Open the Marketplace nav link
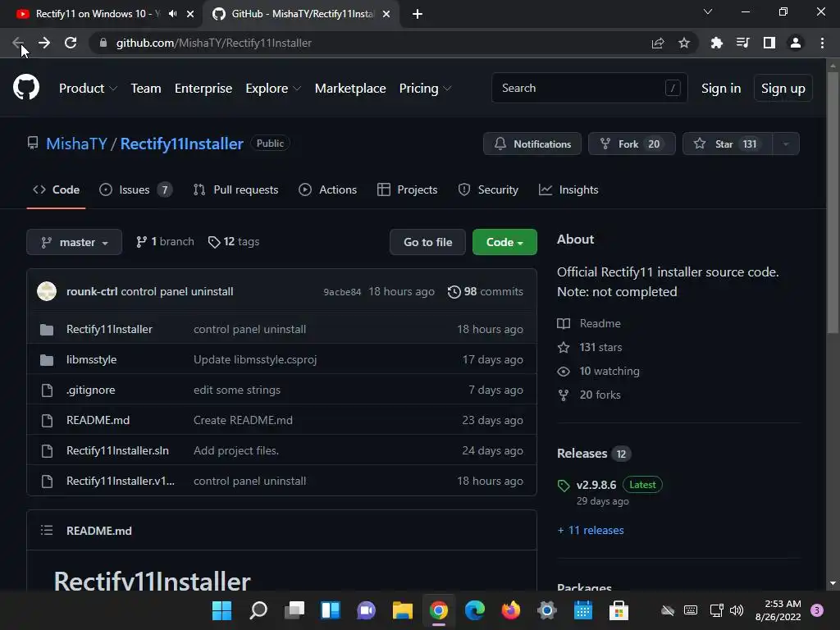The width and height of the screenshot is (840, 630). tap(350, 89)
